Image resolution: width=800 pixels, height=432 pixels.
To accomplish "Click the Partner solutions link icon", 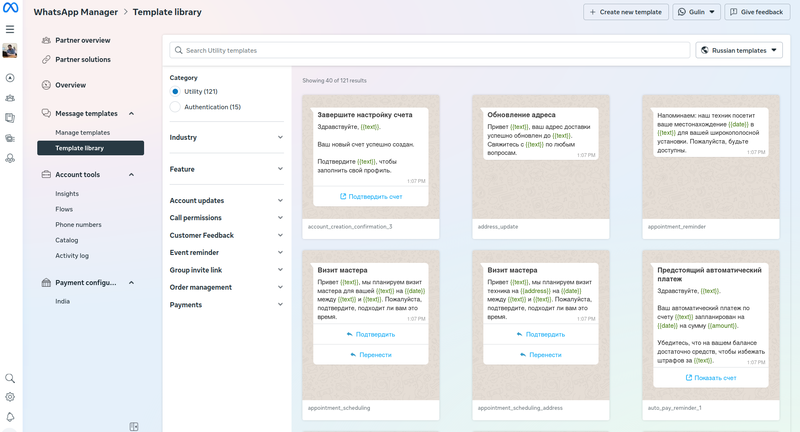I will [x=46, y=60].
